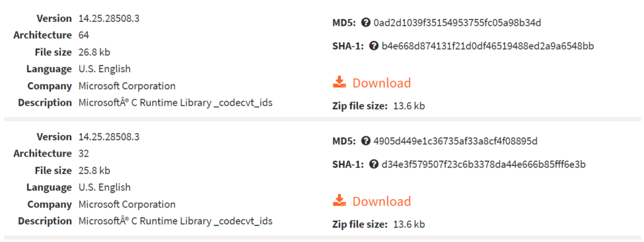644x242 pixels.
Task: Click version 14.25.28508.3 in first entry
Action: [109, 18]
